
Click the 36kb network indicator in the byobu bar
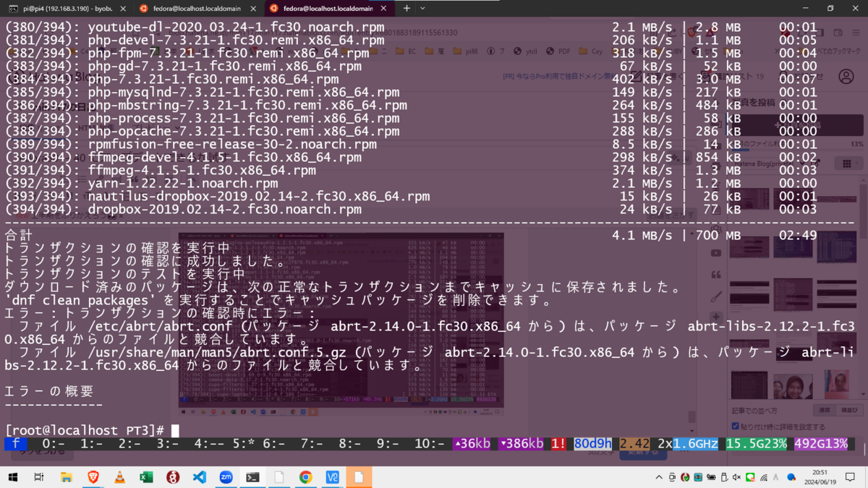tap(472, 443)
